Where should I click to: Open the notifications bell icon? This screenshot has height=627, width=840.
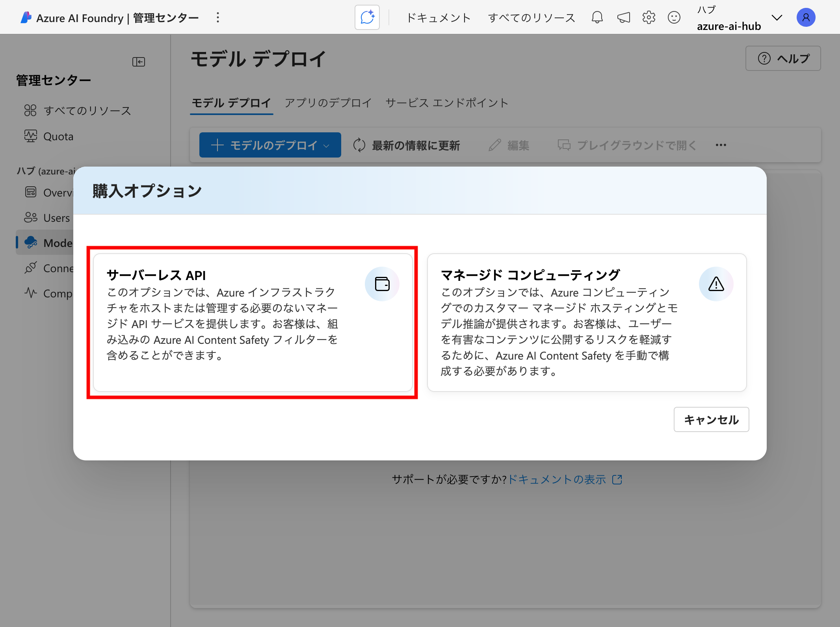[x=597, y=17]
